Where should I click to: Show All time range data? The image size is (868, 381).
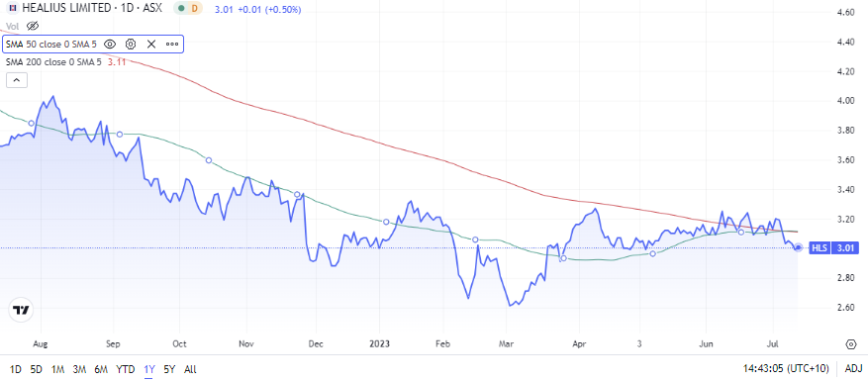click(x=190, y=369)
